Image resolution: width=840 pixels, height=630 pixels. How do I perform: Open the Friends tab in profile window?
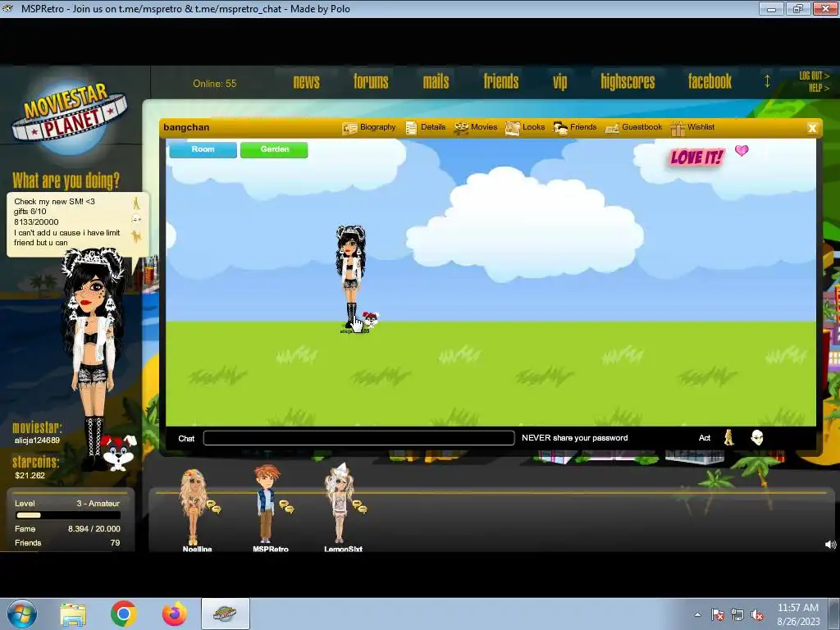tap(575, 127)
